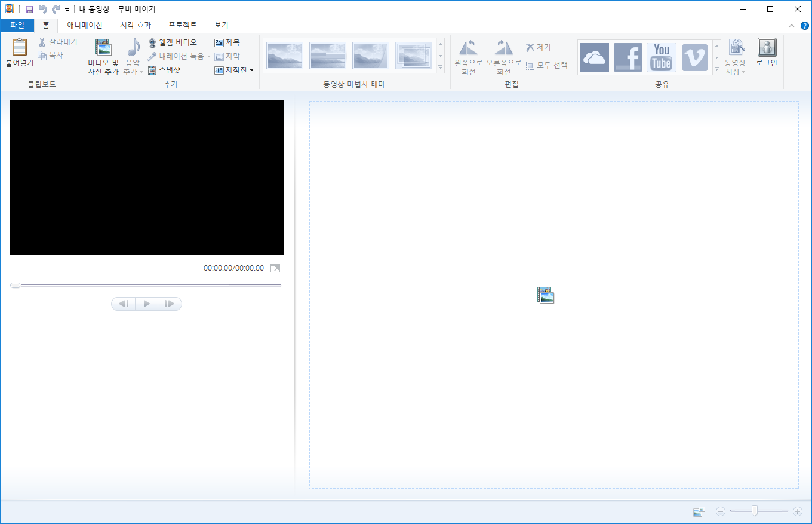Open Quick Access Toolbar customize dropdown
Image resolution: width=812 pixels, height=524 pixels.
click(x=67, y=10)
